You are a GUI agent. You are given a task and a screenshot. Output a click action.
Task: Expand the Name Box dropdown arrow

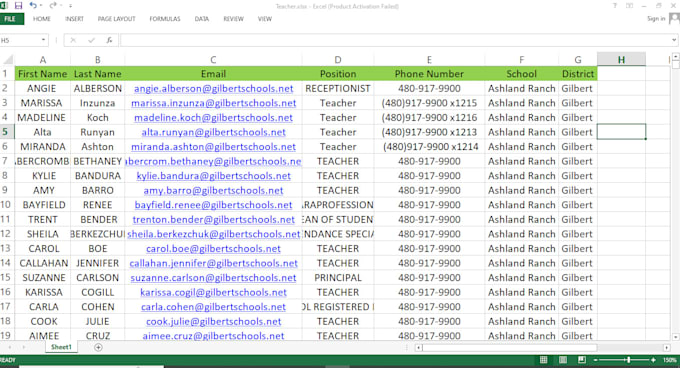click(43, 40)
